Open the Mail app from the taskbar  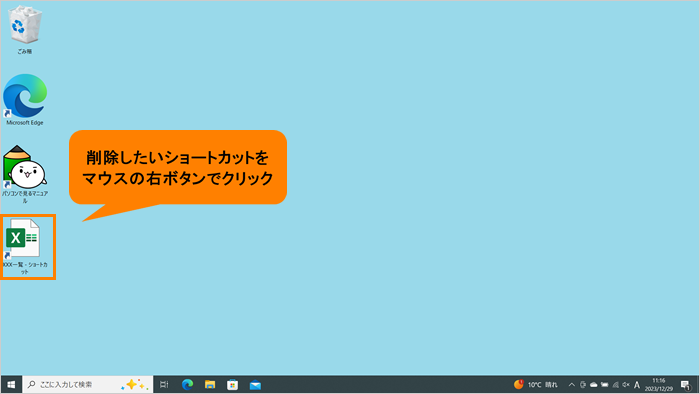click(x=255, y=384)
